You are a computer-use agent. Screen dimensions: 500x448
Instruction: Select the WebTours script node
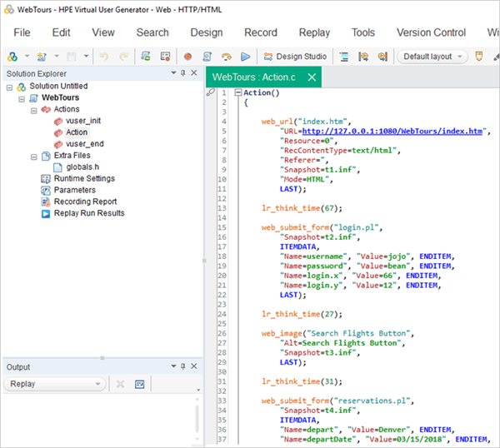[60, 97]
